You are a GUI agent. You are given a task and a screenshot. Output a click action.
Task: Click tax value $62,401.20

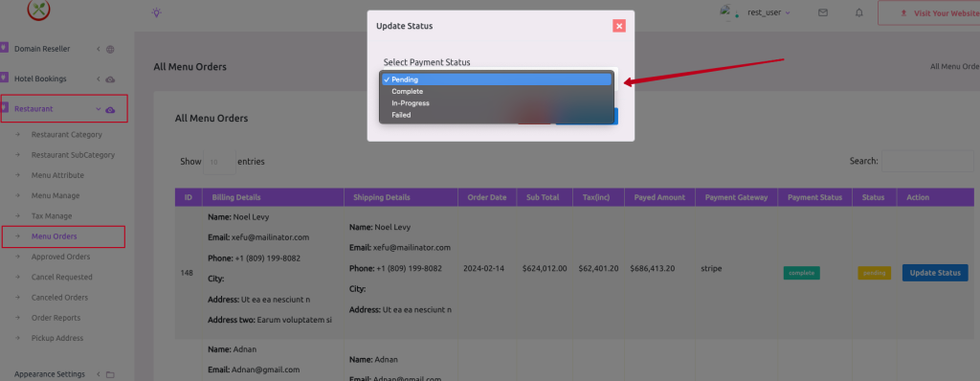point(598,268)
